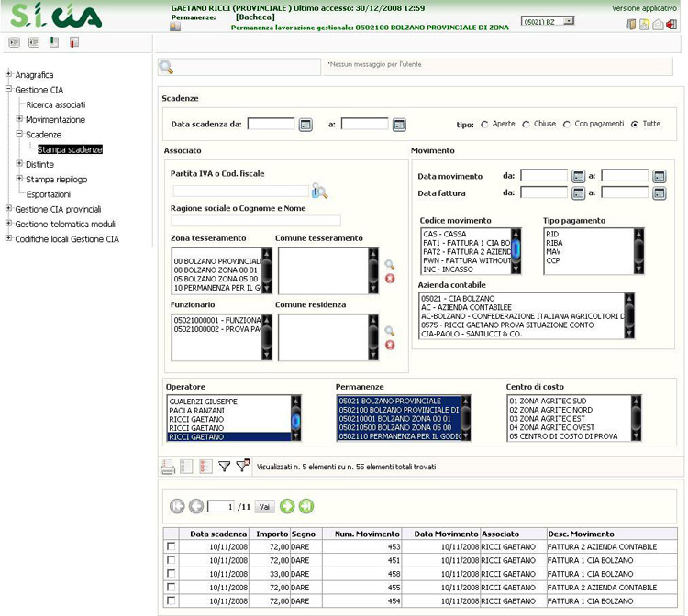Click the green bookmark toolbar icon
The width and height of the screenshot is (688, 616).
[54, 42]
